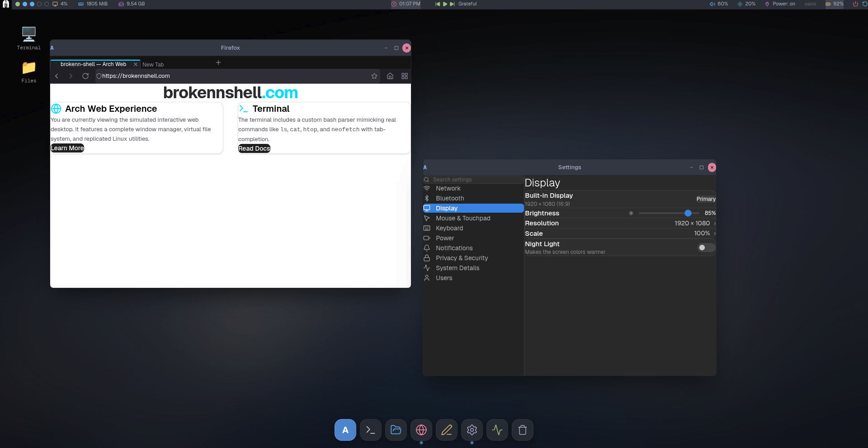Click the Learn More button
Viewport: 868px width, 448px height.
pos(67,148)
